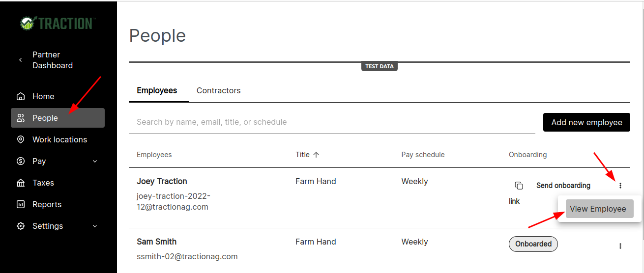Select View Employee menu option
The height and width of the screenshot is (273, 644).
pos(598,209)
